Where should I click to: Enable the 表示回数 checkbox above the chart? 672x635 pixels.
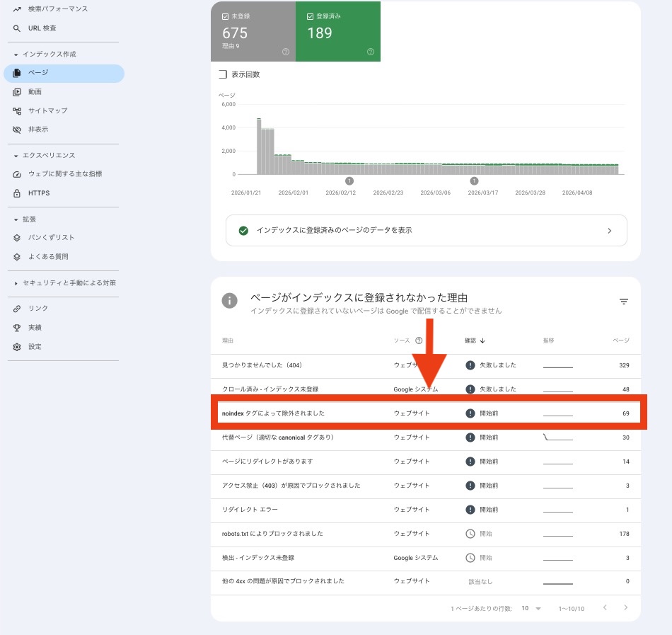pyautogui.click(x=222, y=74)
